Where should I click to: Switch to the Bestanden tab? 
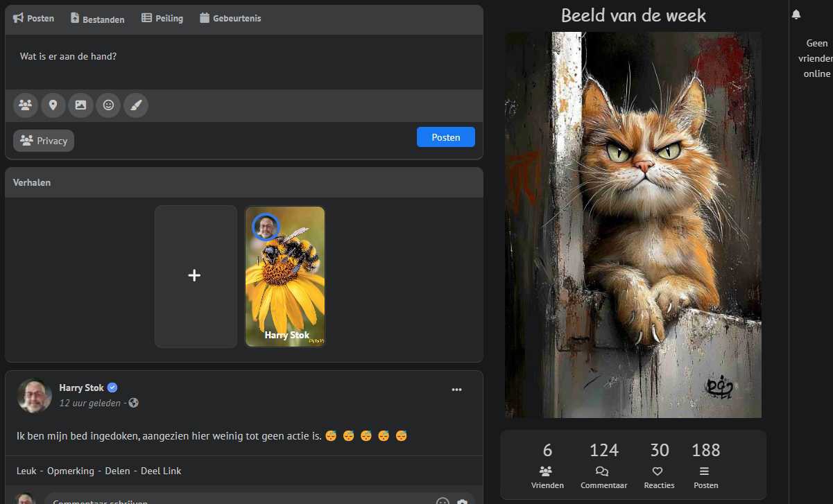pos(97,19)
